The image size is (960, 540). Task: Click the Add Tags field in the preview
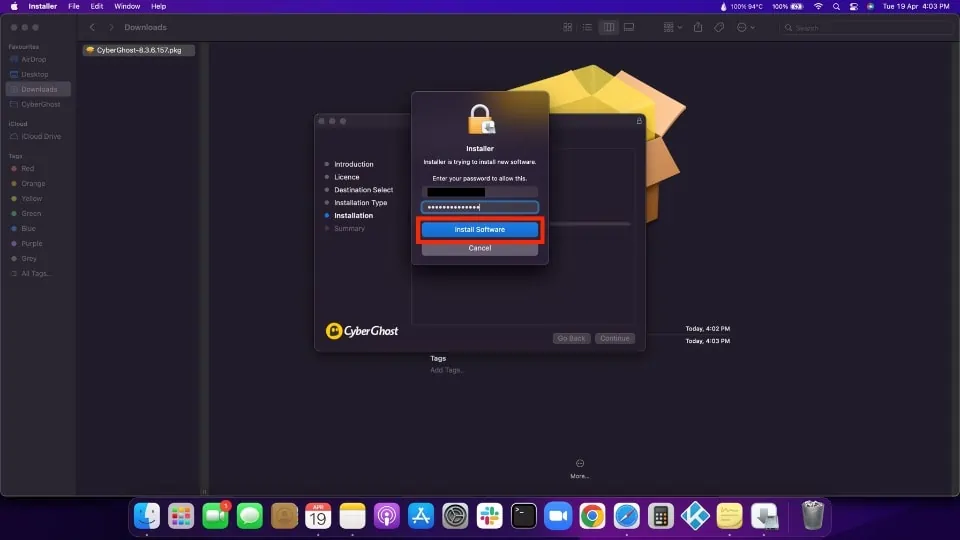click(x=446, y=370)
